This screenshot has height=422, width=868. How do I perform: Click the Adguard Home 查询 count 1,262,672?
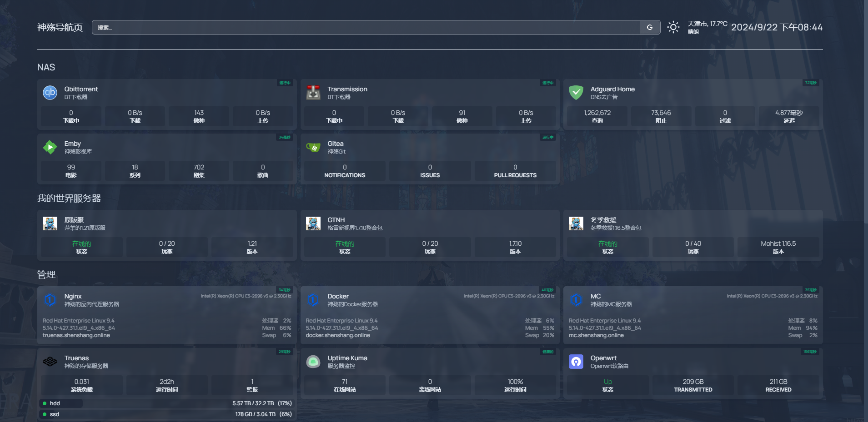597,116
